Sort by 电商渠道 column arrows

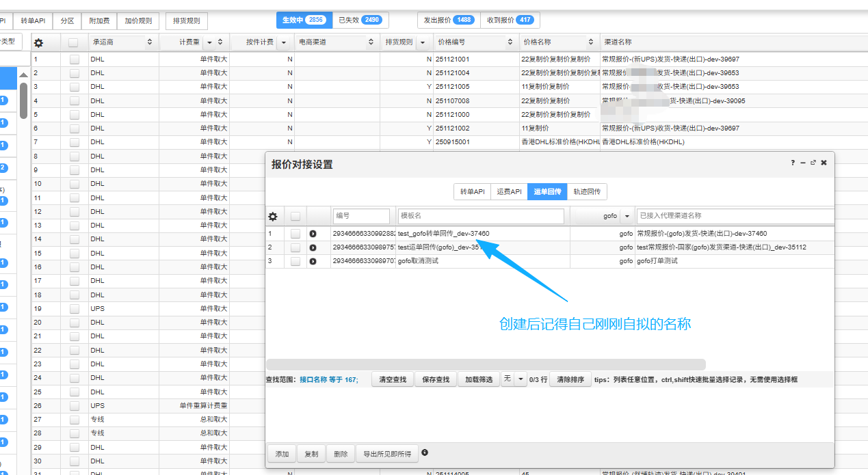click(371, 42)
